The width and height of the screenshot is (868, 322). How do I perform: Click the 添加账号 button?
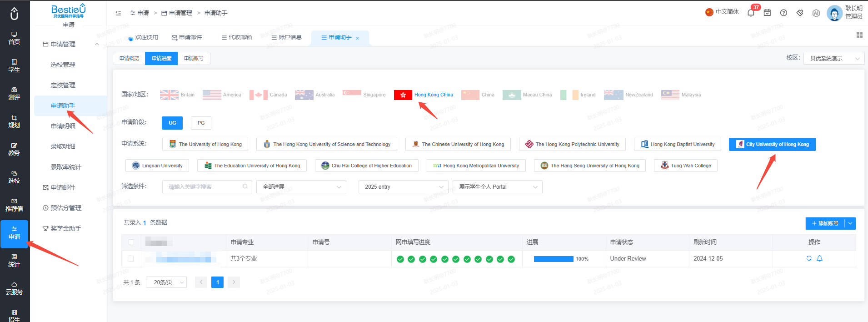[825, 223]
